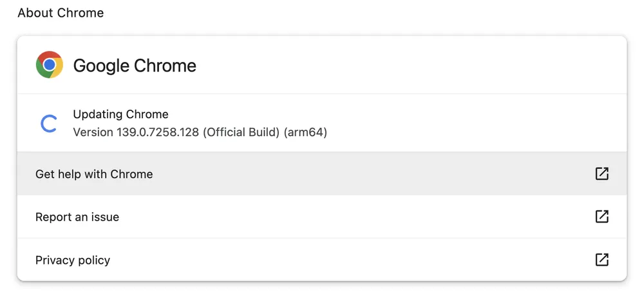Image resolution: width=644 pixels, height=296 pixels.
Task: Click the version number 139.0.7258.128
Action: pyautogui.click(x=158, y=132)
